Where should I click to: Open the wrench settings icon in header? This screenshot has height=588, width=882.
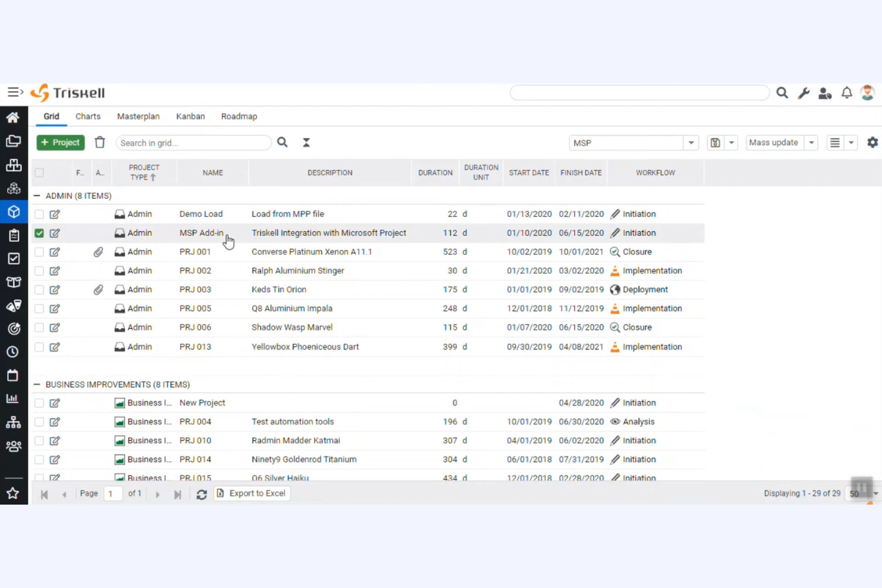tap(804, 93)
